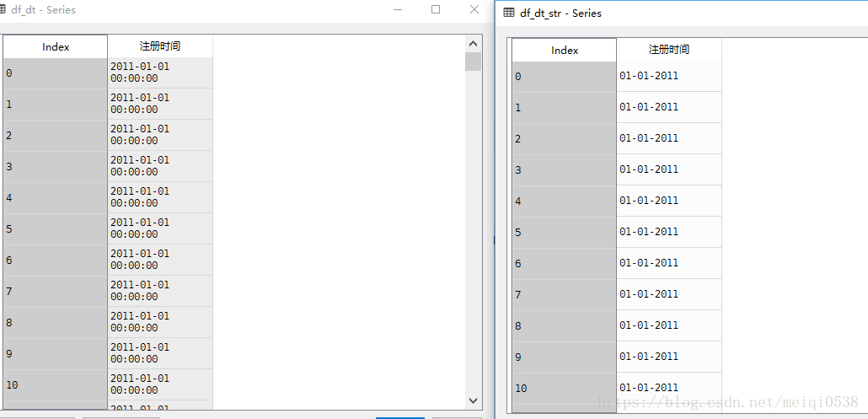Select row index 1 in df_dt_str
Image resolution: width=868 pixels, height=419 pixels.
[565, 107]
